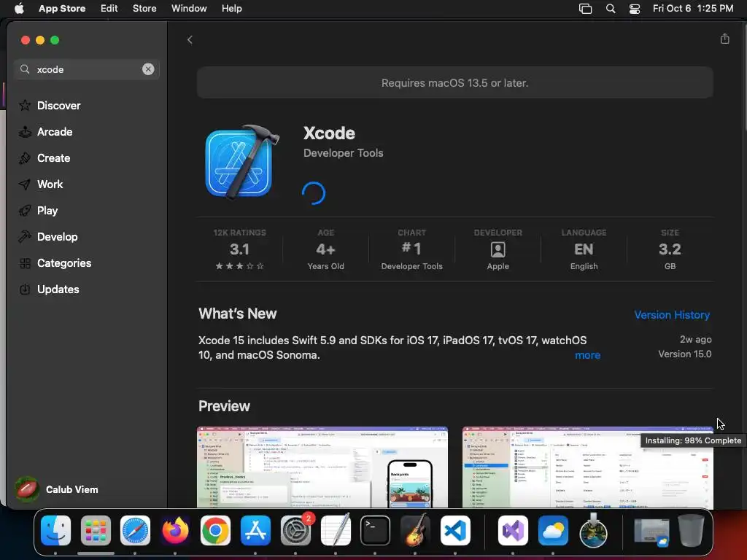
Task: Browse the Categories section
Action: pyautogui.click(x=64, y=262)
